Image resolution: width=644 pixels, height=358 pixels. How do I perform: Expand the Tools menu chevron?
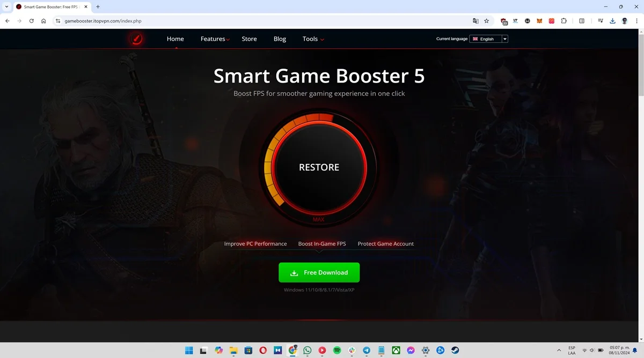(x=322, y=39)
